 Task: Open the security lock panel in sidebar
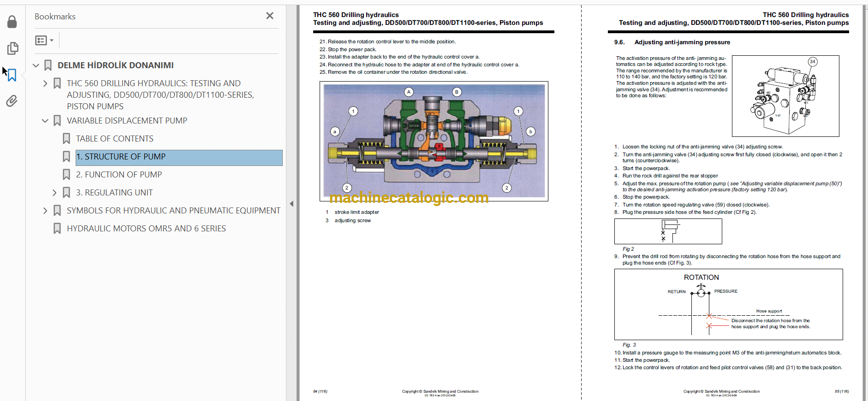pos(12,22)
